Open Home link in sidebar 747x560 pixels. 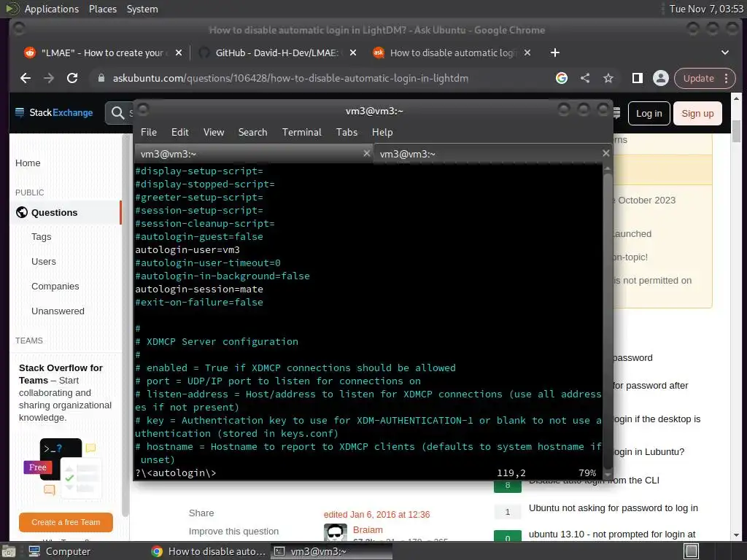[x=28, y=163]
